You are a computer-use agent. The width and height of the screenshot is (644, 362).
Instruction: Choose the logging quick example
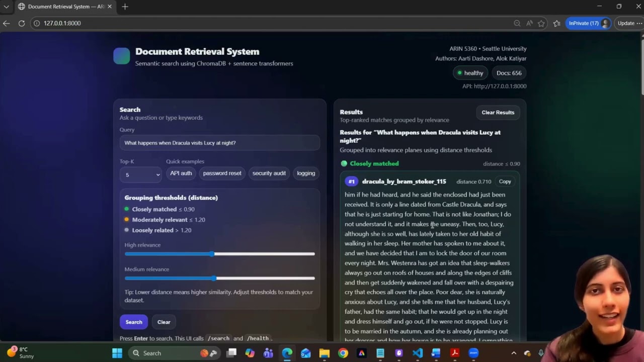click(306, 173)
